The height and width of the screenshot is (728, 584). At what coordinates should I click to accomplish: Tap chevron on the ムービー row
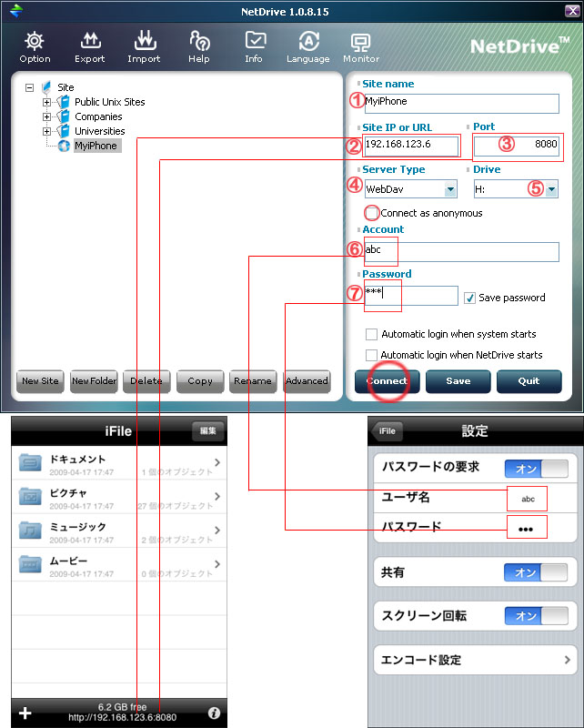click(217, 564)
